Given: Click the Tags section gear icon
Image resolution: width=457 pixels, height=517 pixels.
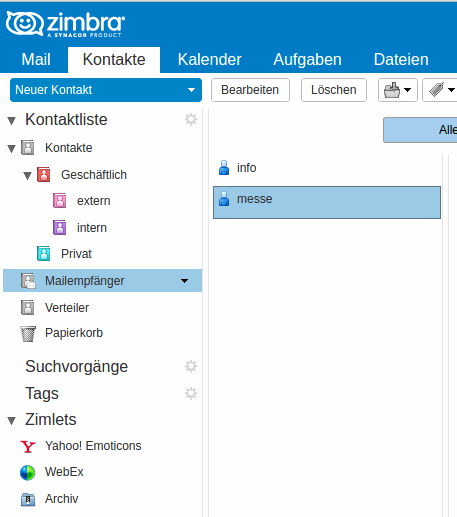Looking at the screenshot, I should (x=191, y=393).
